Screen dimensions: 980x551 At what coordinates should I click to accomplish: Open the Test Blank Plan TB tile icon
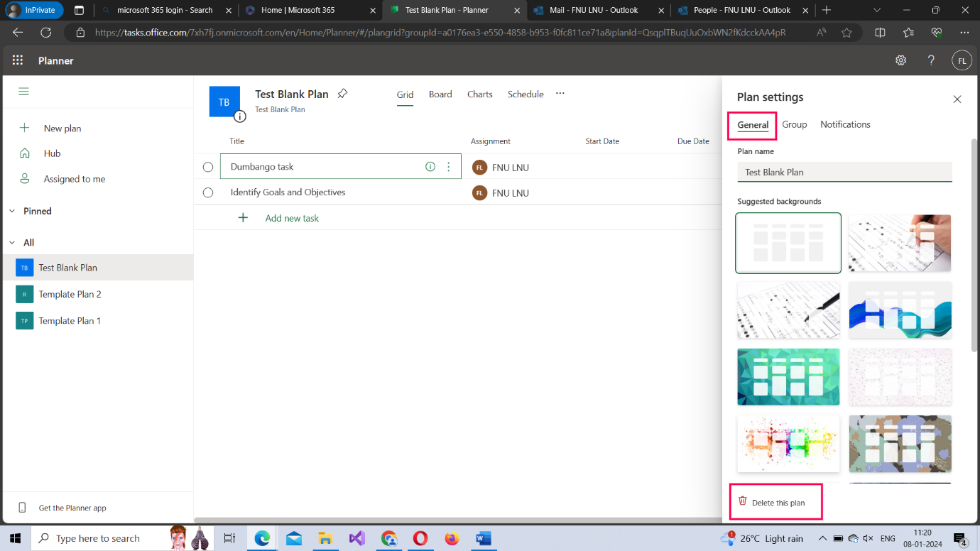point(24,268)
